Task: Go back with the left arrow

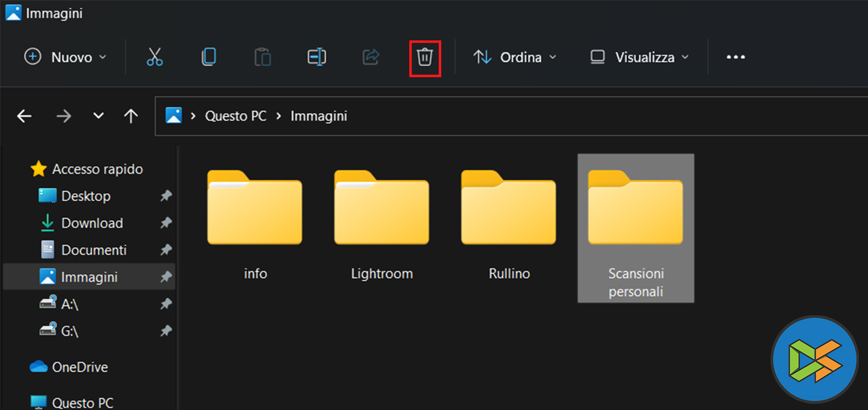Action: point(24,116)
